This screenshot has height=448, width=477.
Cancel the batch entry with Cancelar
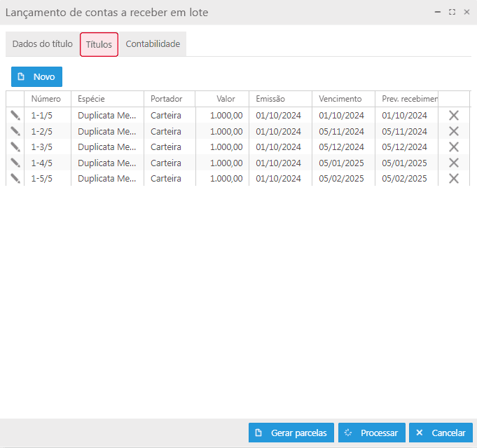click(x=441, y=433)
